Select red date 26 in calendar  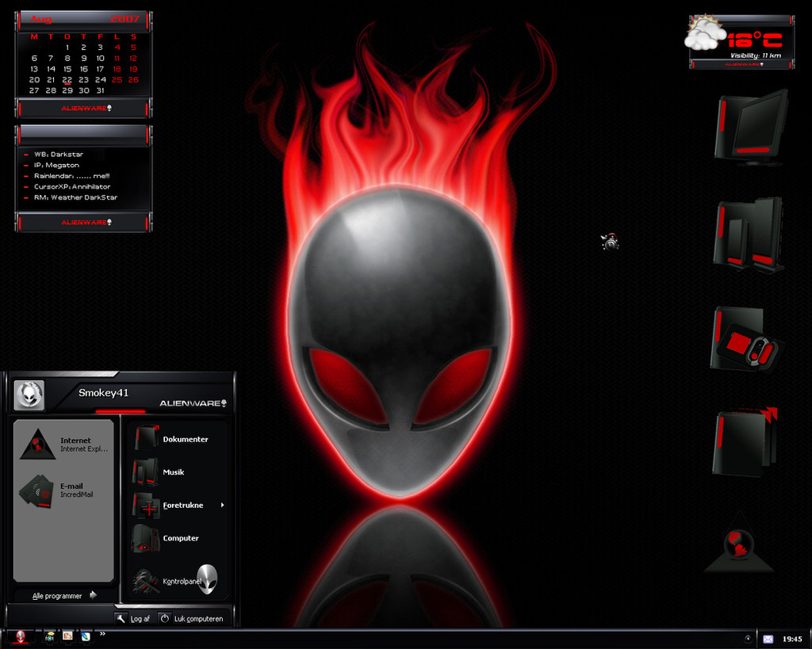[x=133, y=80]
